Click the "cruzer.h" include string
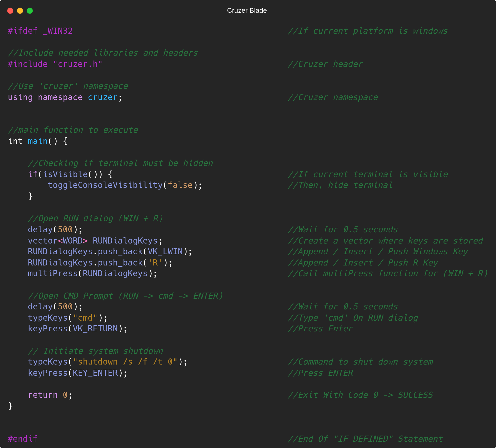Viewport: 496px width, 448px height. [78, 64]
